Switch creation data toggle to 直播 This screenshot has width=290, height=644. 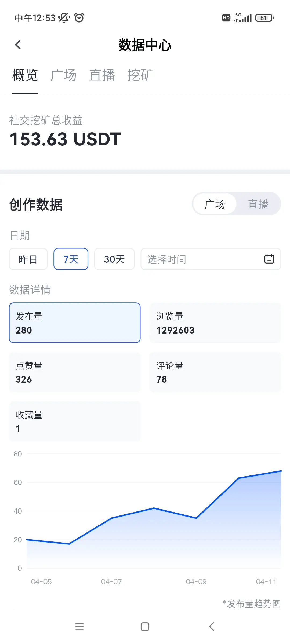(258, 204)
